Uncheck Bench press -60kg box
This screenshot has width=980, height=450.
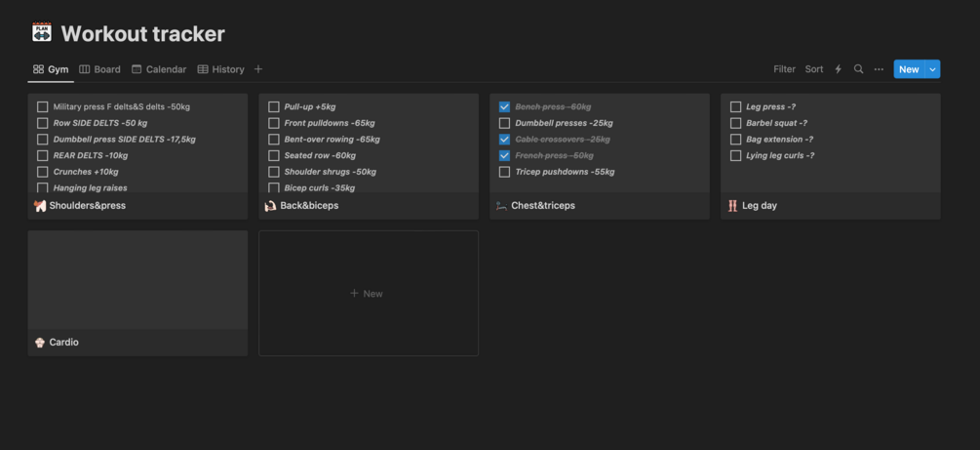coord(504,107)
